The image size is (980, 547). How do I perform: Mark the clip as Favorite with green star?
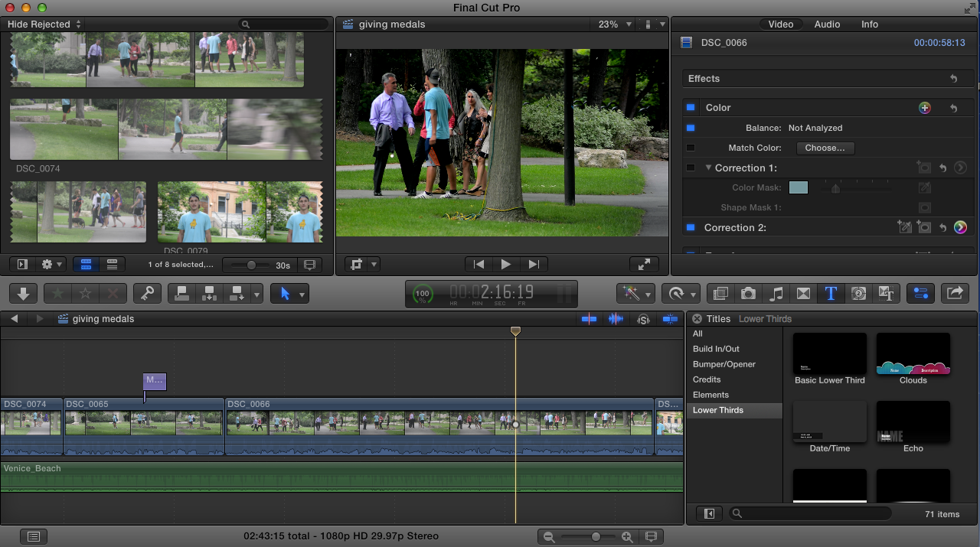click(58, 294)
